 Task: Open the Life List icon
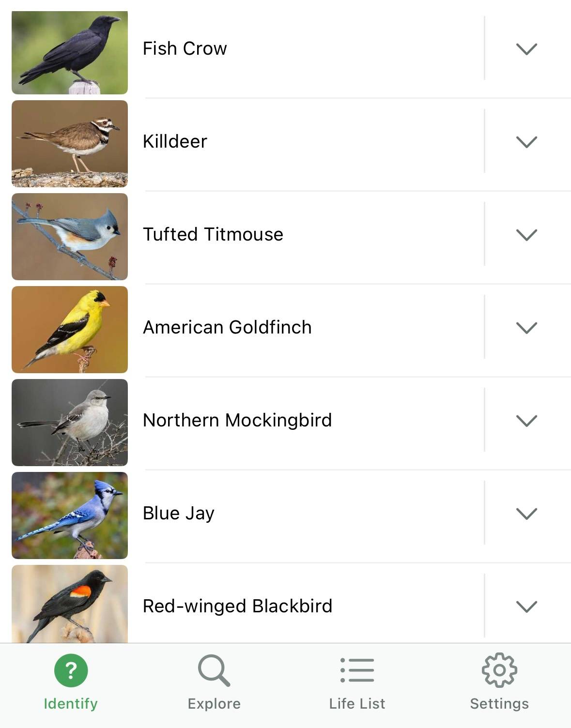tap(357, 670)
